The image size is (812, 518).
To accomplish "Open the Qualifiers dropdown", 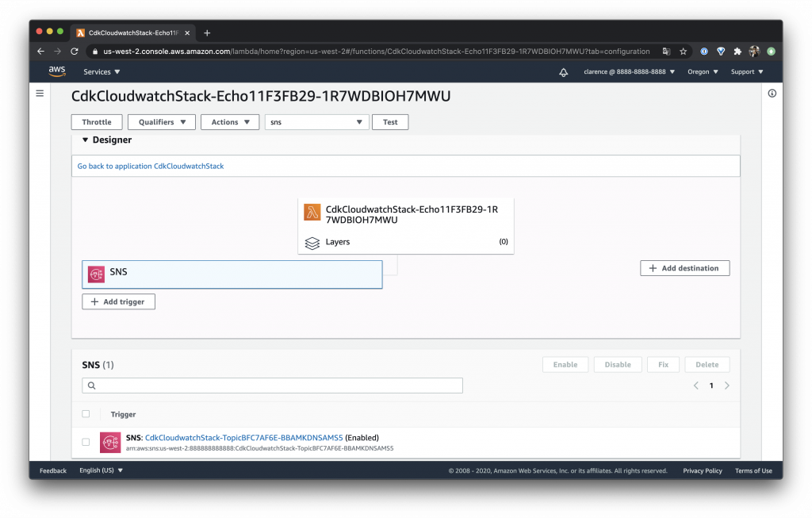I will point(162,122).
